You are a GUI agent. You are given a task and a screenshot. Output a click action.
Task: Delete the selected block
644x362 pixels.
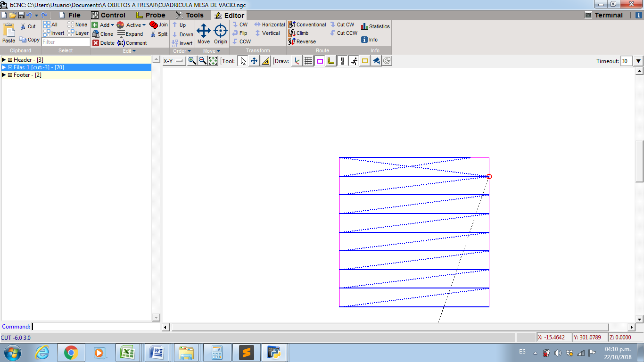[103, 43]
